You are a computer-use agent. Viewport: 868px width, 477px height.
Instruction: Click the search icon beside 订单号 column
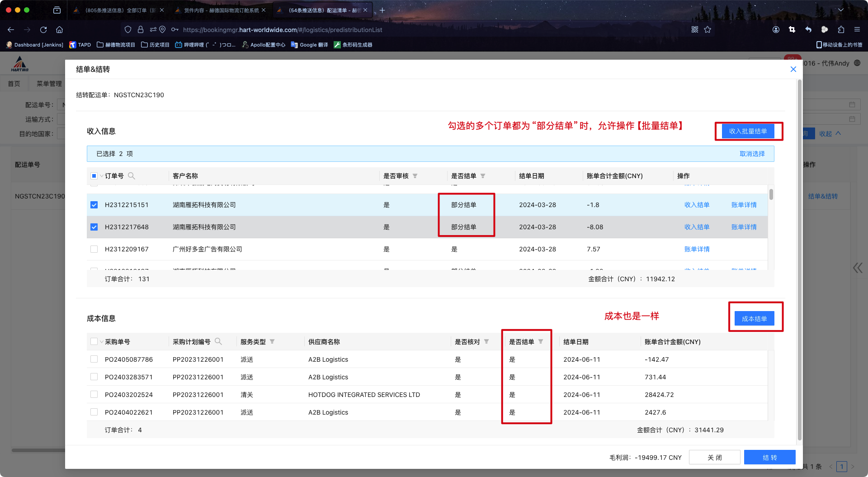132,176
